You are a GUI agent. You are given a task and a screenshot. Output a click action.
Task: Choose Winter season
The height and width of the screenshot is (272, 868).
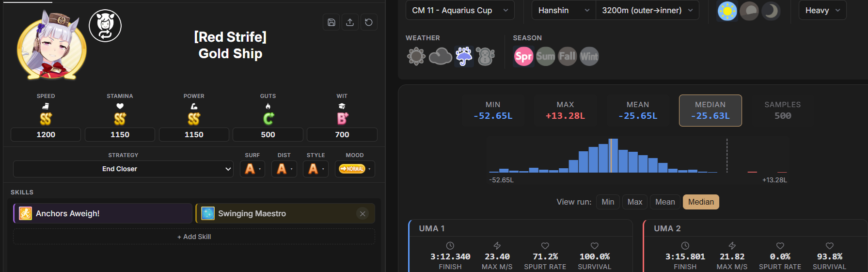pyautogui.click(x=589, y=56)
